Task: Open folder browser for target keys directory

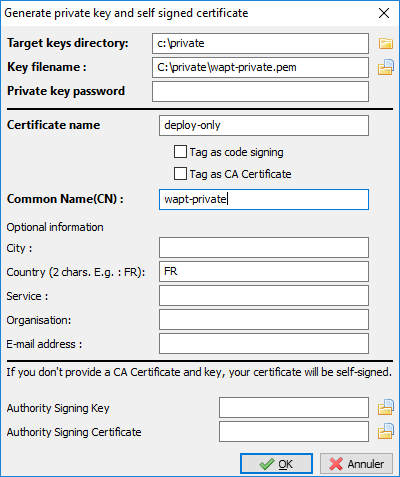Action: pyautogui.click(x=386, y=43)
